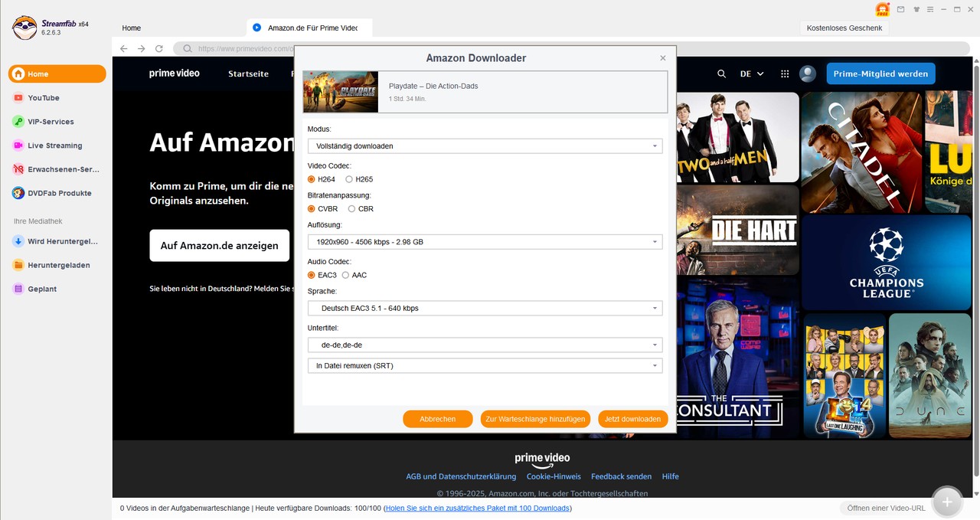The width and height of the screenshot is (980, 520).
Task: Switch to the Amazon.de Für Prime Video tab
Action: tap(309, 27)
